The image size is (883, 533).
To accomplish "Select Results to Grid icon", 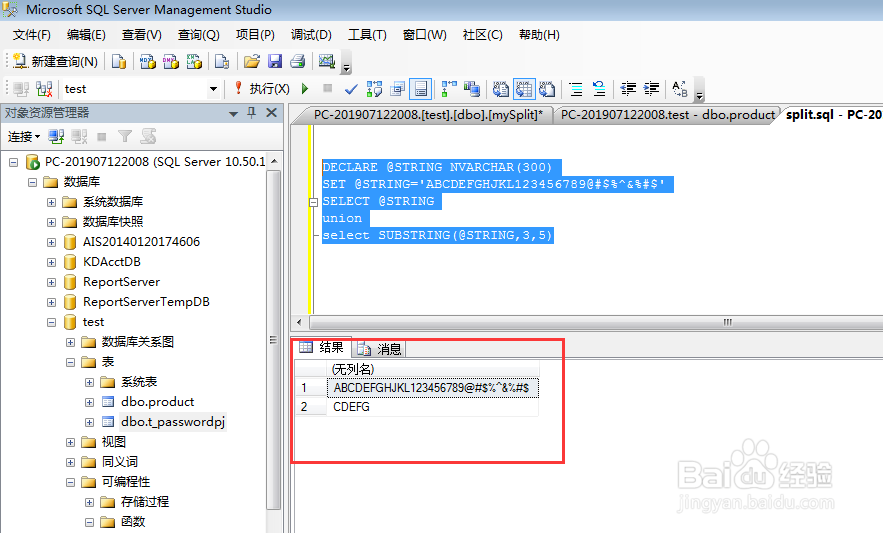I will 524,89.
